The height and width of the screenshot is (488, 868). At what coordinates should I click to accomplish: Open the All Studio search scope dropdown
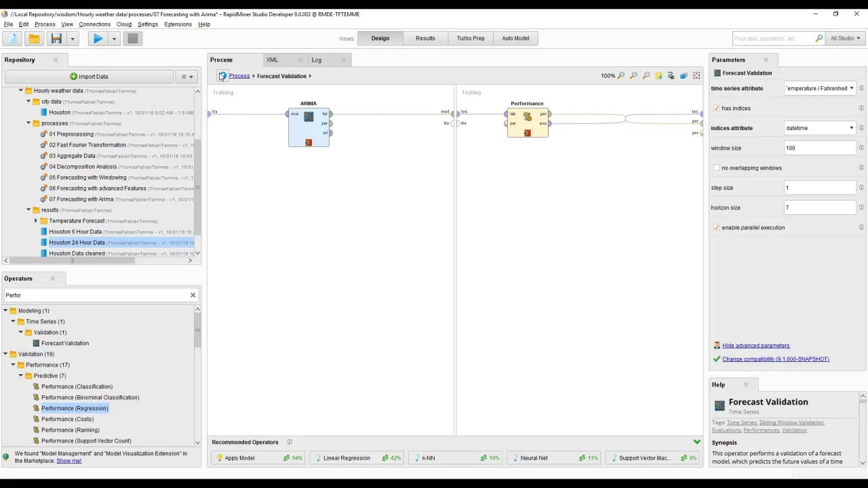(x=845, y=39)
